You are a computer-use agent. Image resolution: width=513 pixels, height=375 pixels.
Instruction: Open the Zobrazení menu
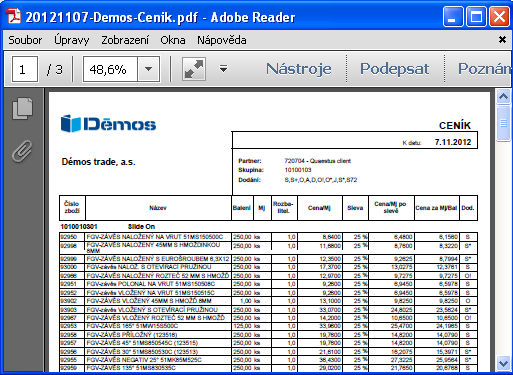[x=125, y=40]
